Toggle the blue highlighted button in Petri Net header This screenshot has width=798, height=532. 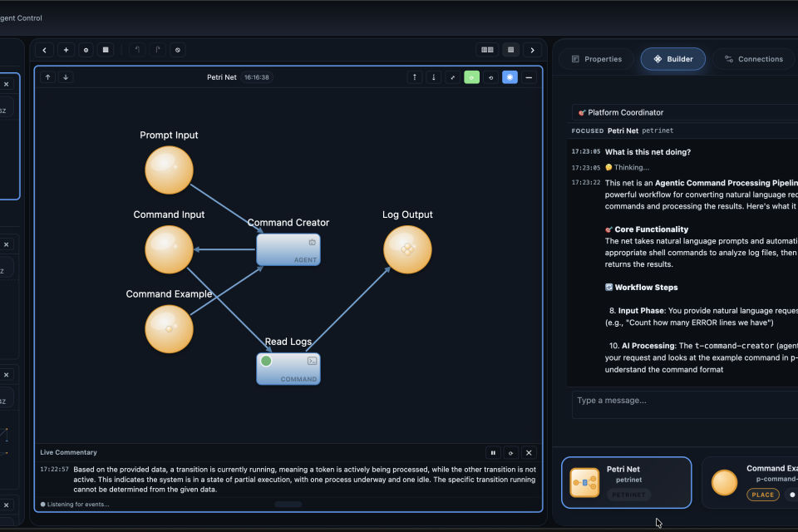pyautogui.click(x=510, y=77)
